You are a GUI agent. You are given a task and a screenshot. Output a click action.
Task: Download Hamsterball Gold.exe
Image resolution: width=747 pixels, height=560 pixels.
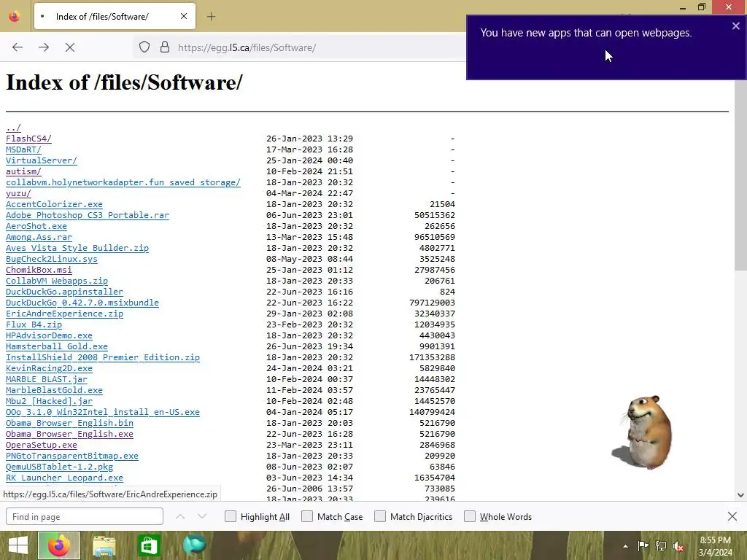coord(57,346)
